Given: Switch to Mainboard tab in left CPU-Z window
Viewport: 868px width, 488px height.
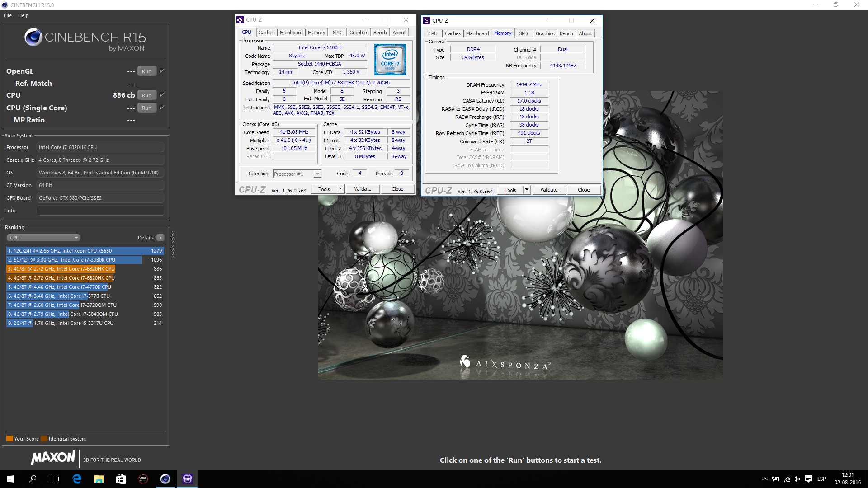Looking at the screenshot, I should point(291,33).
